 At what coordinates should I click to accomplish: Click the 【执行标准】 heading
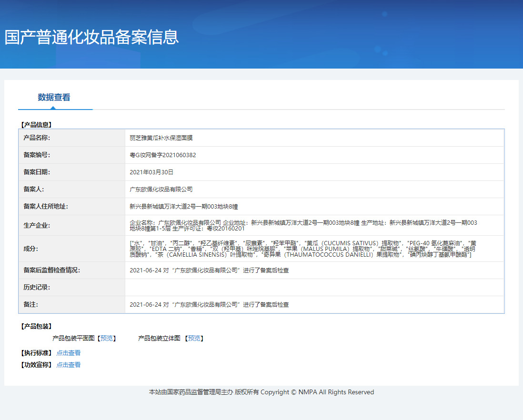pyautogui.click(x=36, y=353)
